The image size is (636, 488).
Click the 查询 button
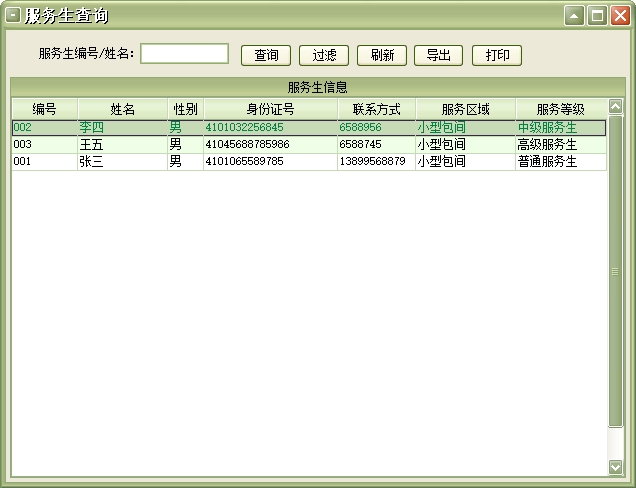tap(266, 56)
